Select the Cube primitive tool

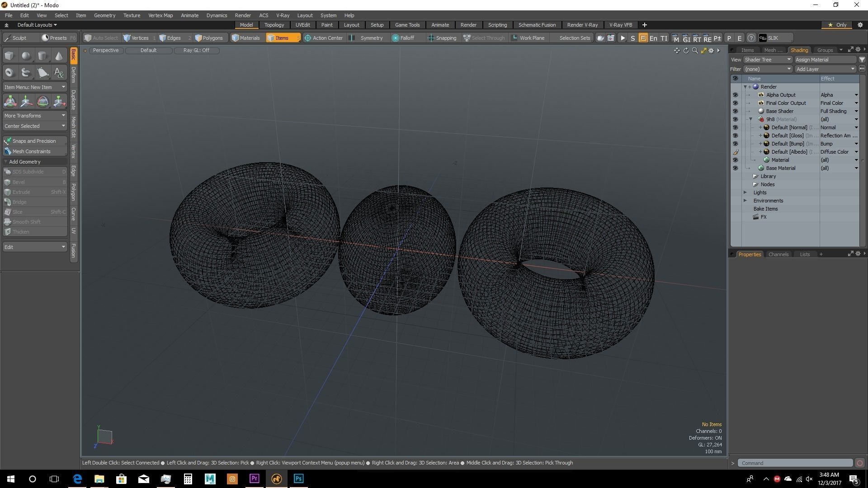(x=9, y=56)
